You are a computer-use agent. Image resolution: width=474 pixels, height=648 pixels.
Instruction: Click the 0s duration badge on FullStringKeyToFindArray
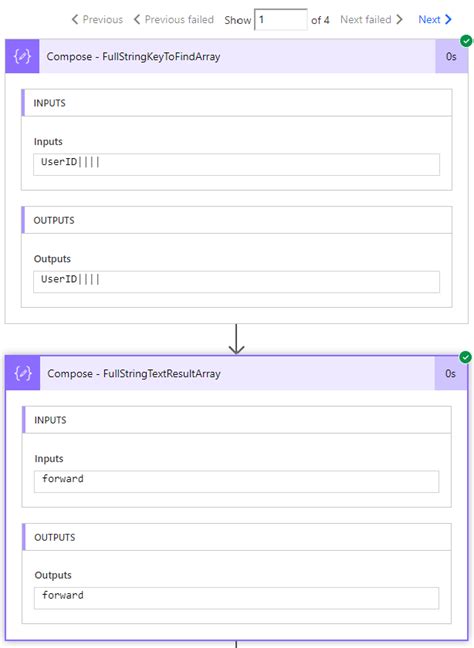point(451,56)
